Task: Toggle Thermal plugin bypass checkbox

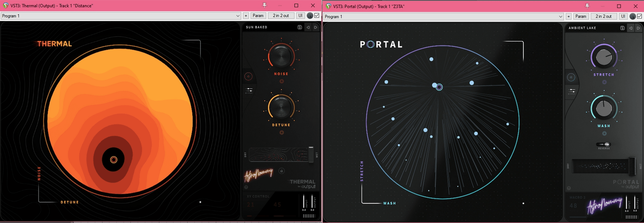Action: point(317,16)
